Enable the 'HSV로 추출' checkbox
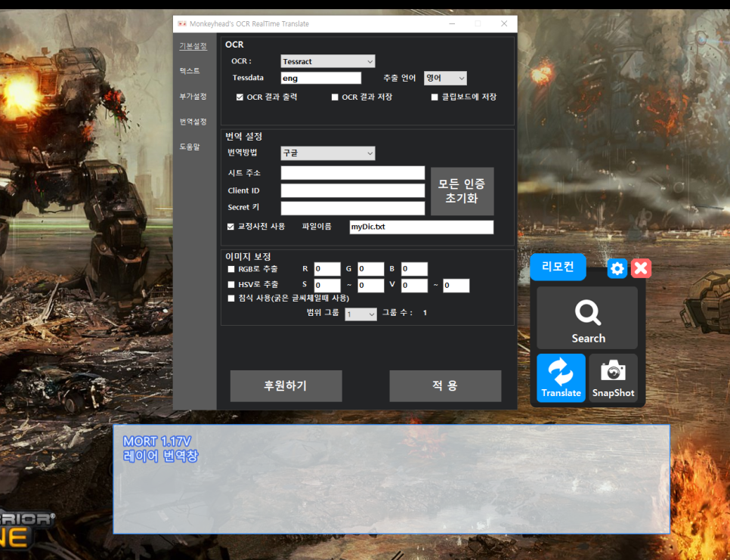The width and height of the screenshot is (730, 560). click(x=231, y=284)
